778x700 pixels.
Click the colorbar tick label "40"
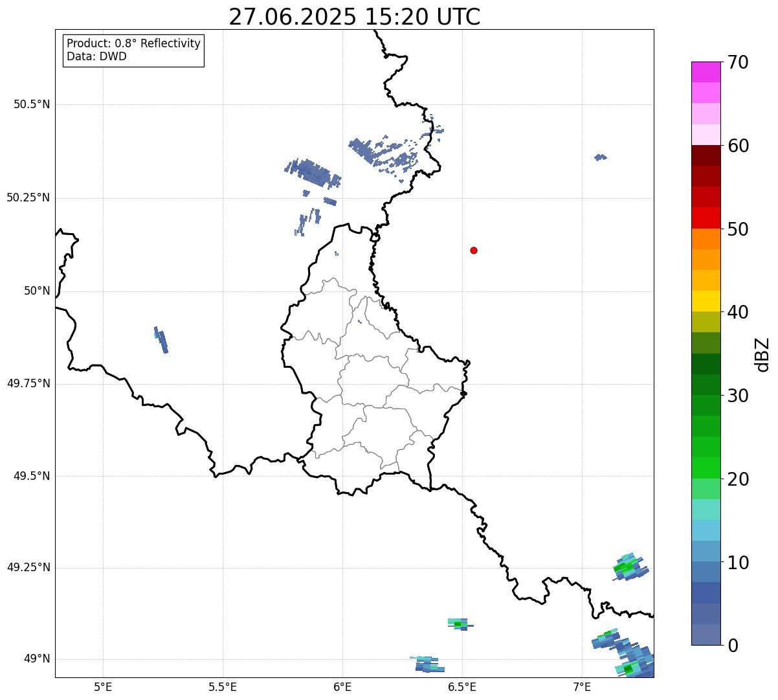[x=739, y=312]
